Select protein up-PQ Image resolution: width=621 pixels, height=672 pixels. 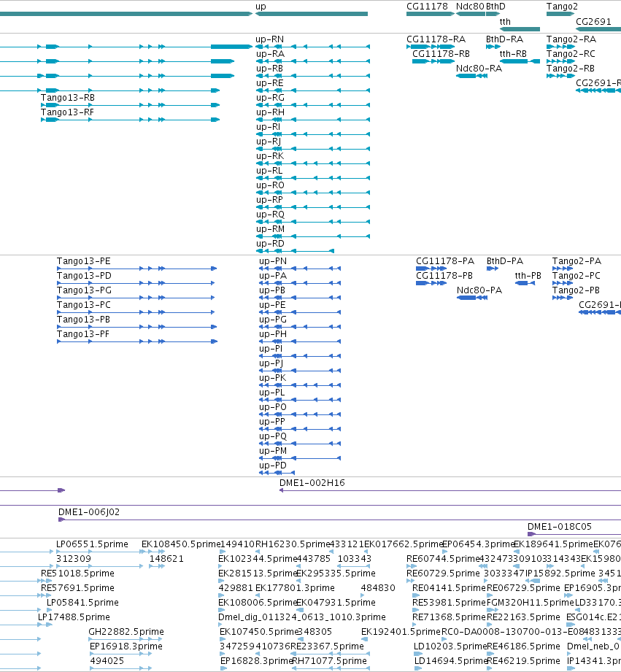(273, 436)
